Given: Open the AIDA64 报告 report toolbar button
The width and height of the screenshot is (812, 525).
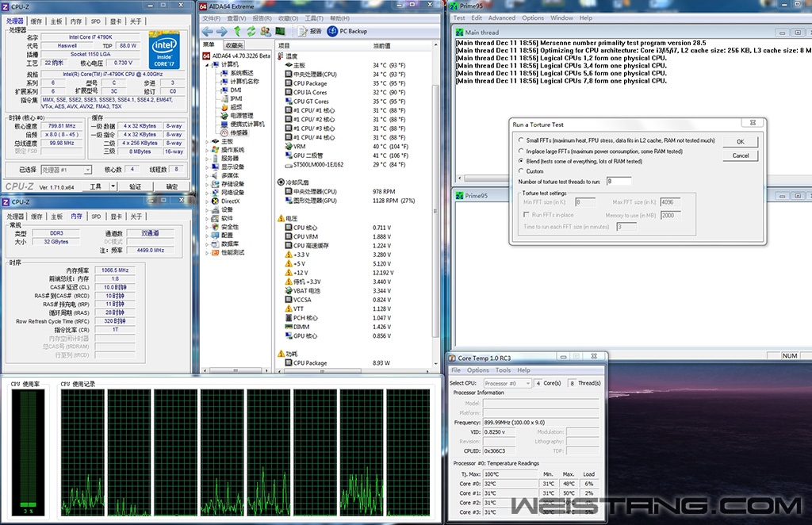Looking at the screenshot, I should tap(310, 32).
